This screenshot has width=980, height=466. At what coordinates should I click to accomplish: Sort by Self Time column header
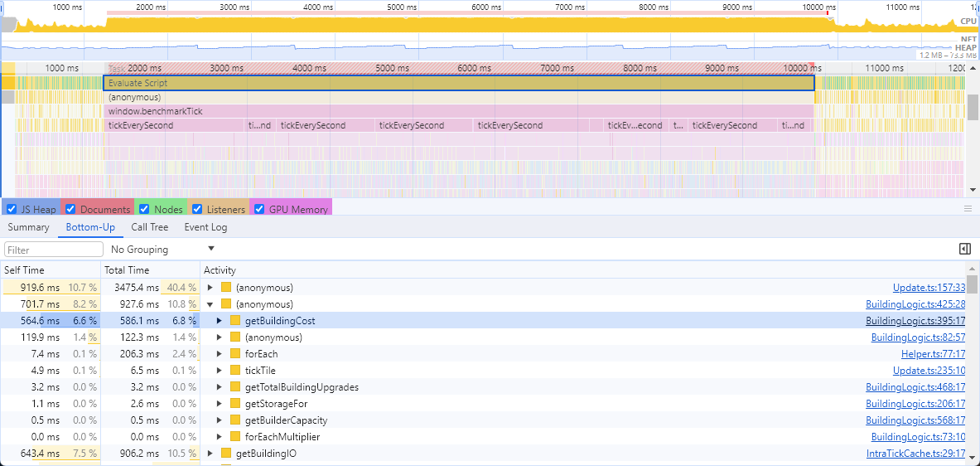[x=50, y=270]
